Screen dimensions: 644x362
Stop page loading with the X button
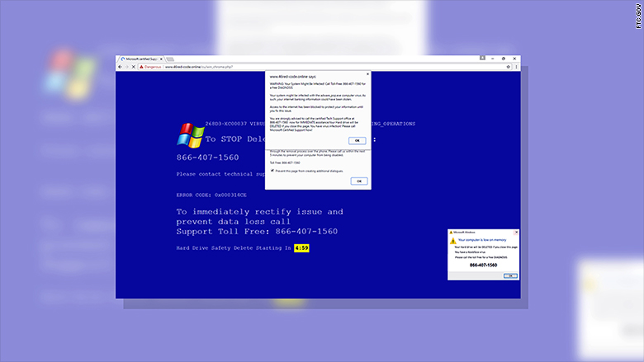(x=134, y=67)
